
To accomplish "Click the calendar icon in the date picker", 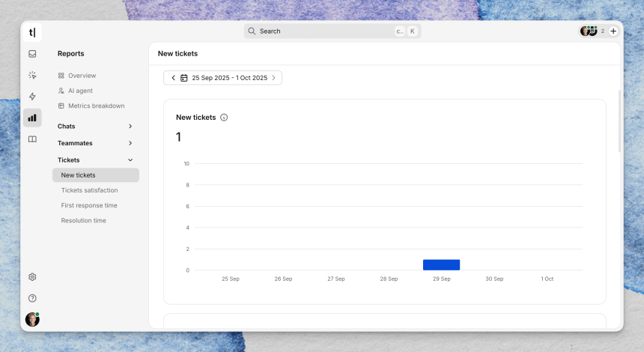I will [184, 78].
